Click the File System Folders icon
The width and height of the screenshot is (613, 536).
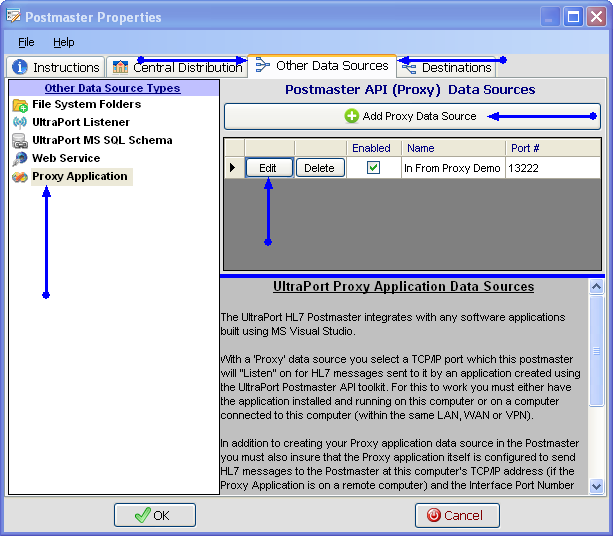[x=19, y=105]
